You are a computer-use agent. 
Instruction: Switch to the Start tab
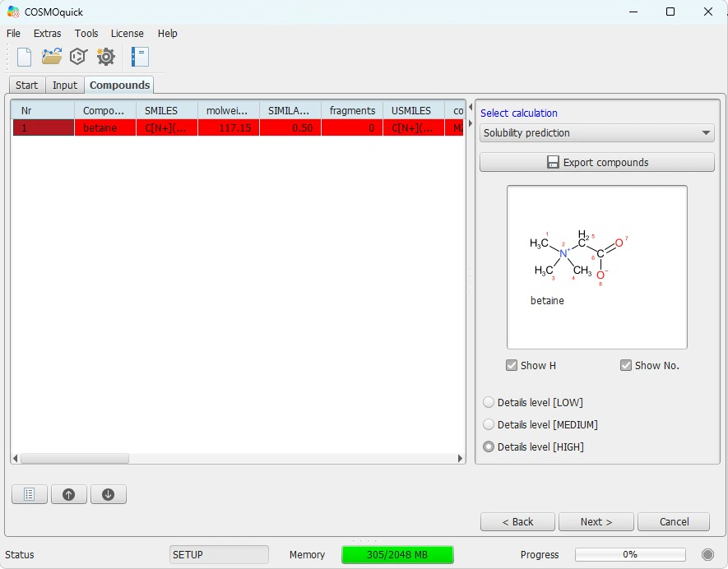(27, 86)
